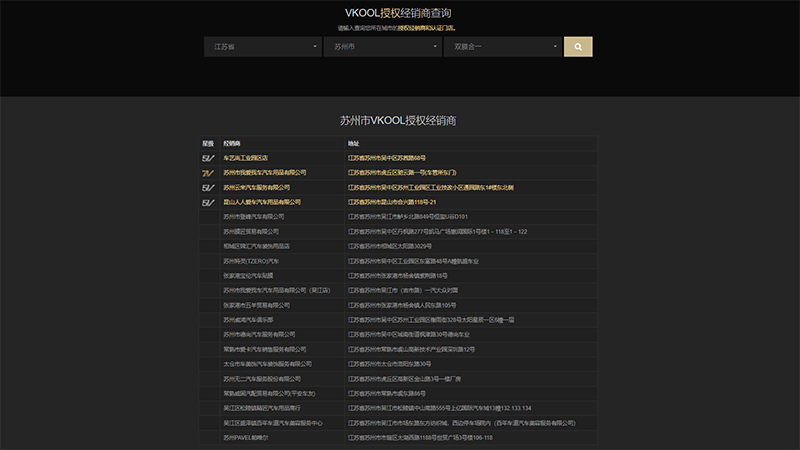Viewport: 800px width, 450px height.
Task: Click the dealer name ending （吴江店）
Action: coord(277,290)
